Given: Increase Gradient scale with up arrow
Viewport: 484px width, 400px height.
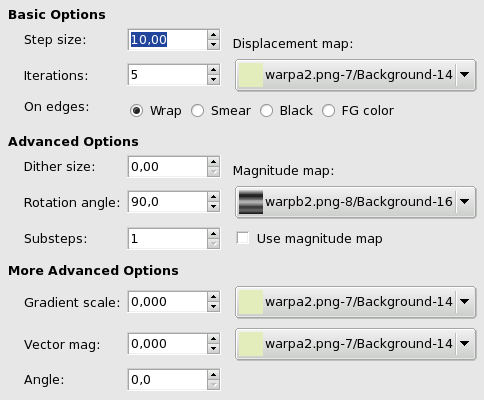Looking at the screenshot, I should click(213, 297).
